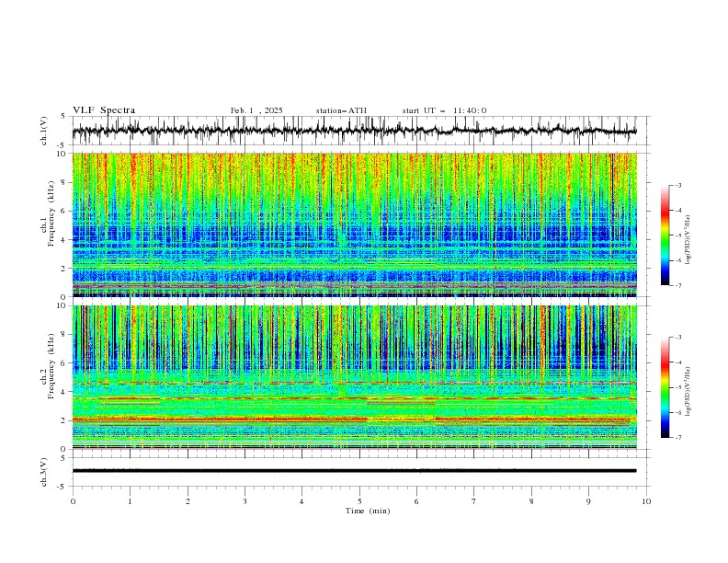Click inside the ch.2 spectrogram panel
The width and height of the screenshot is (728, 563).
354,377
